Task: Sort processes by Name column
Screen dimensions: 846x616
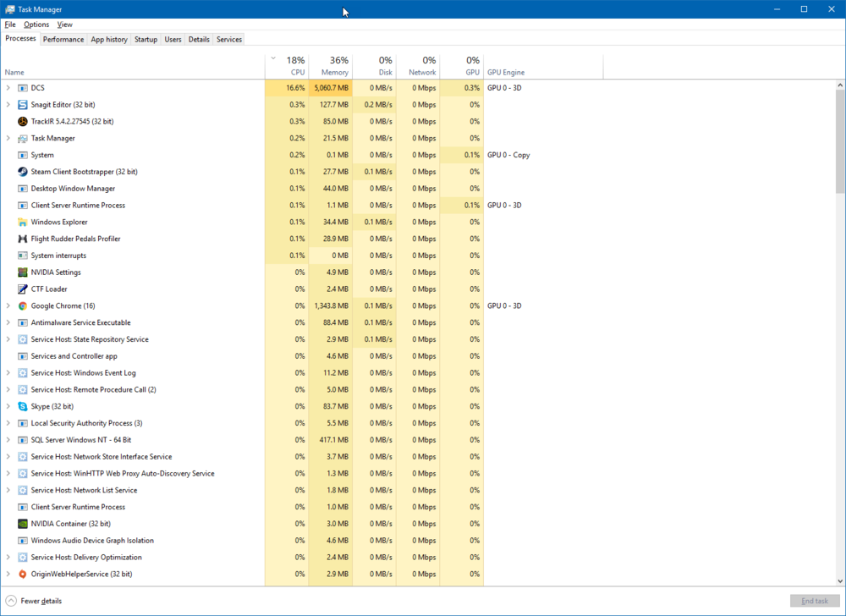Action: point(133,66)
